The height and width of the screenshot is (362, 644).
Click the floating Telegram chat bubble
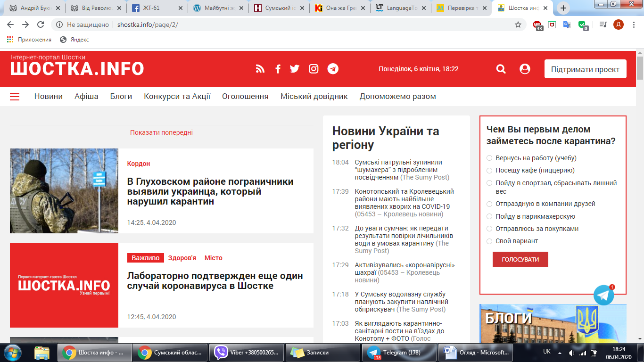coord(604,296)
